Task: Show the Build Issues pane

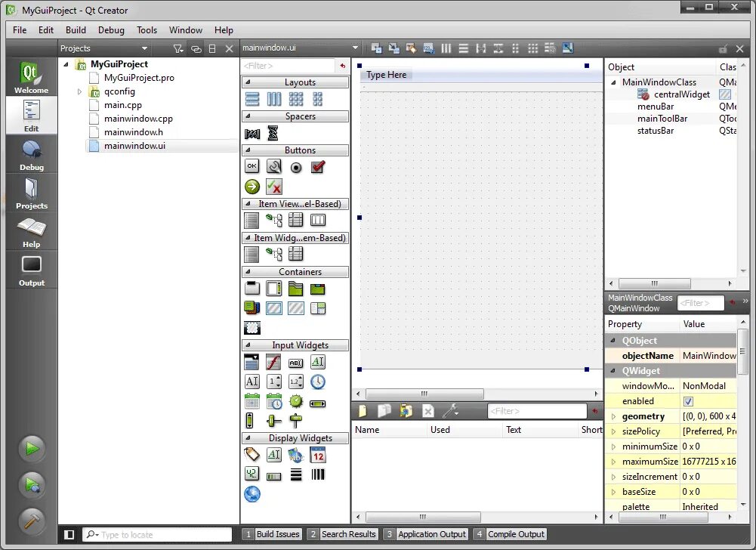Action: coord(273,534)
